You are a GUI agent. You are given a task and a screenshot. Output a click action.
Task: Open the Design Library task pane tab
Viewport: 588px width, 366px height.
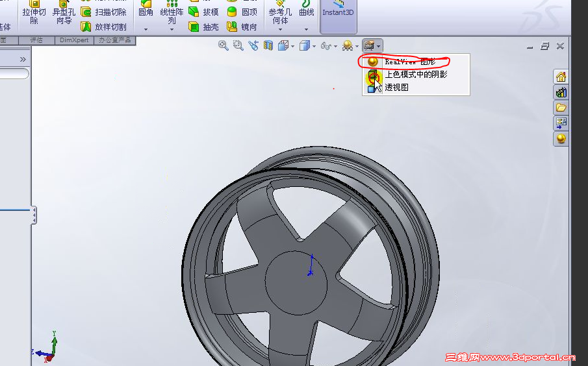[x=561, y=92]
